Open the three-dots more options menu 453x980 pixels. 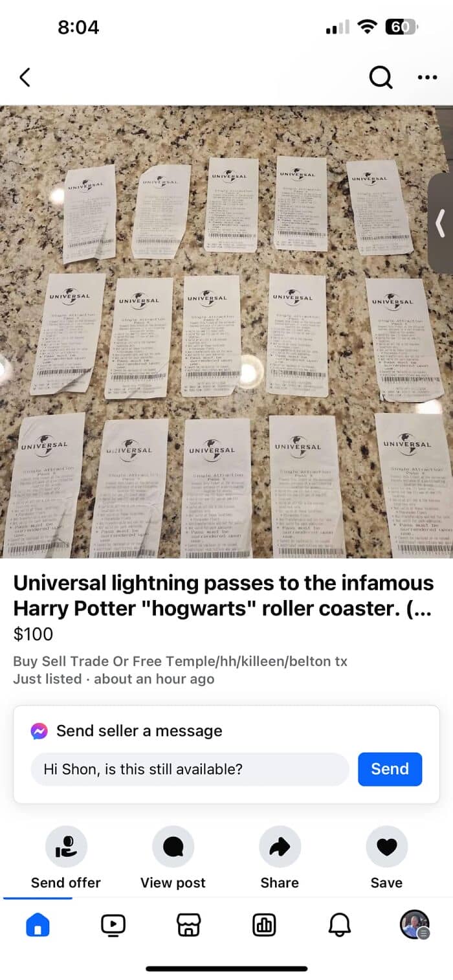427,78
